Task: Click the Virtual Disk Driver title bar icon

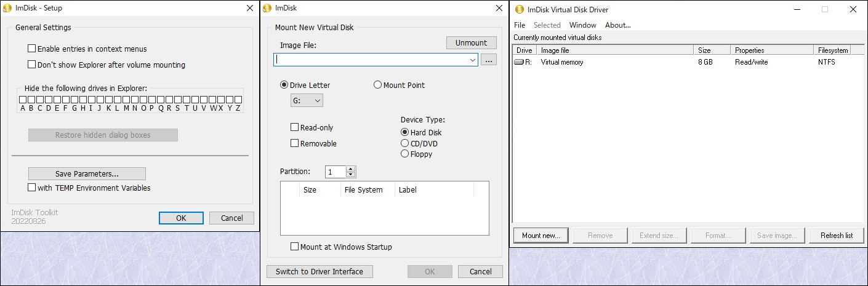Action: pos(519,9)
